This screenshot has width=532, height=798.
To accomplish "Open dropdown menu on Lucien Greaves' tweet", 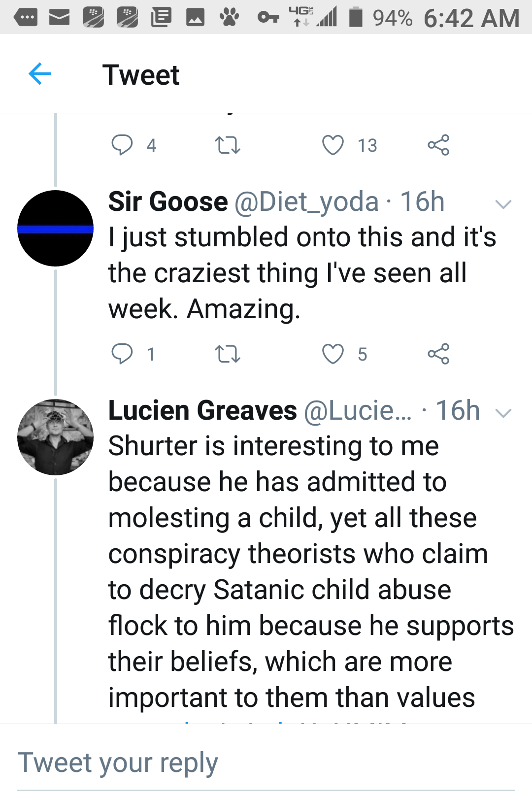I will [x=503, y=413].
